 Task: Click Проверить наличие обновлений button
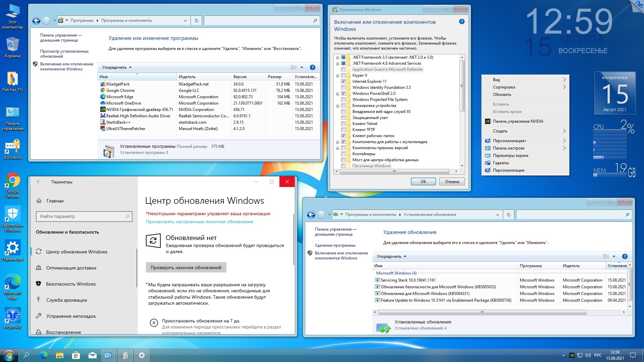coord(186,267)
